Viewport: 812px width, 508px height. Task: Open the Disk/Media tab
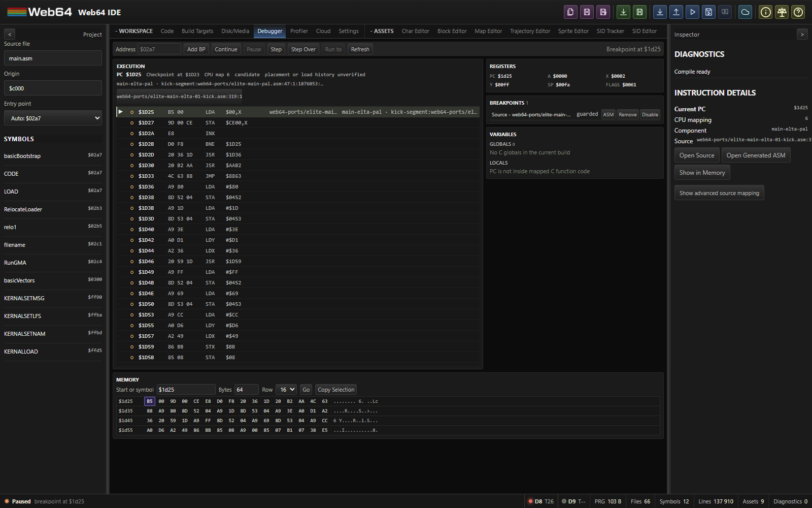[x=235, y=31]
